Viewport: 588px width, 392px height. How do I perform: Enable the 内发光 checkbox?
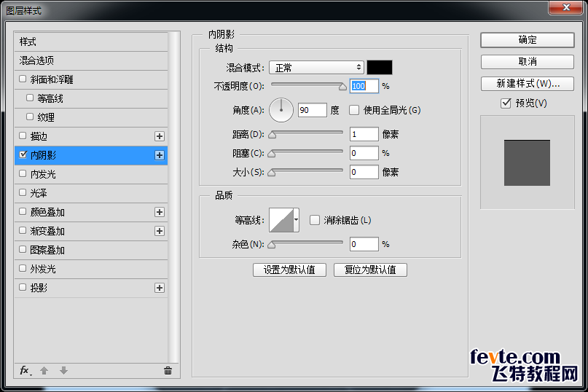23,173
